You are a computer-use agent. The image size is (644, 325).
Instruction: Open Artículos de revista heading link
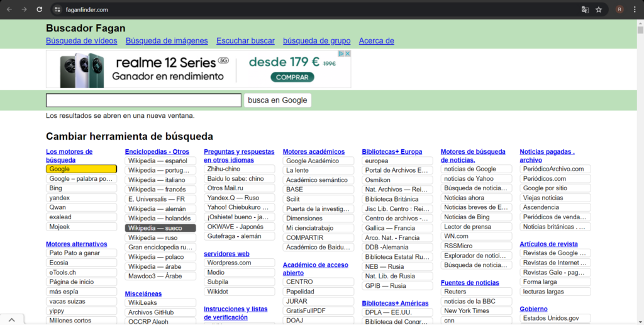[x=548, y=244]
